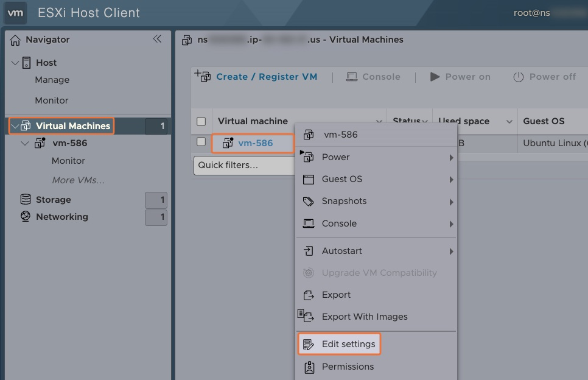Click the Create / Register VM plus icon
588x380 pixels.
[203, 76]
